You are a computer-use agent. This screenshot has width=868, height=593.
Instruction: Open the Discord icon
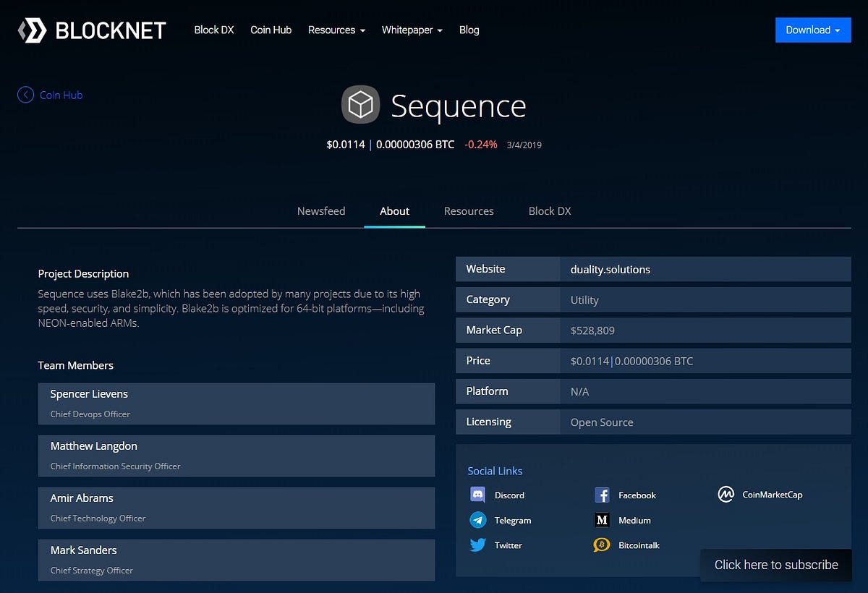click(477, 495)
